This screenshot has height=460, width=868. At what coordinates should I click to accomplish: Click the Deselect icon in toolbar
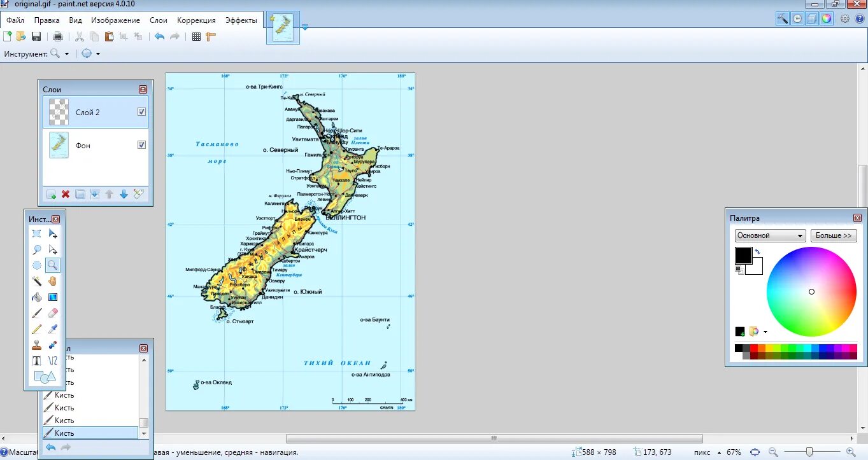click(138, 36)
